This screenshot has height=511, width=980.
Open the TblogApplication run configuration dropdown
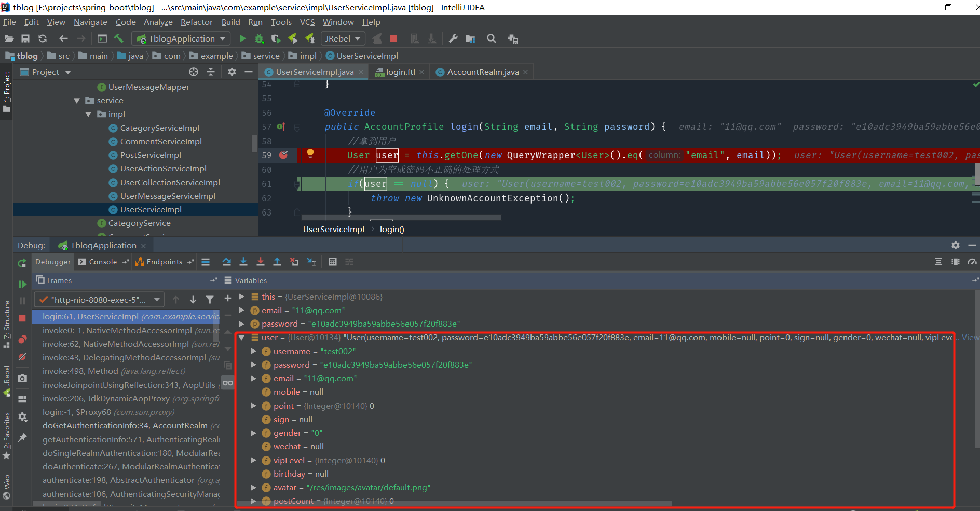point(181,38)
